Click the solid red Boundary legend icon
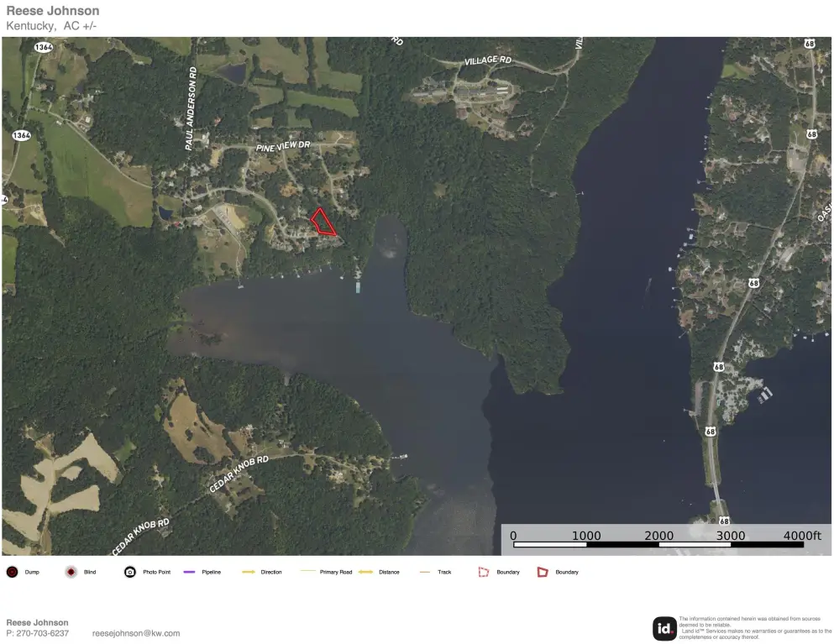Image resolution: width=834 pixels, height=644 pixels. [543, 572]
